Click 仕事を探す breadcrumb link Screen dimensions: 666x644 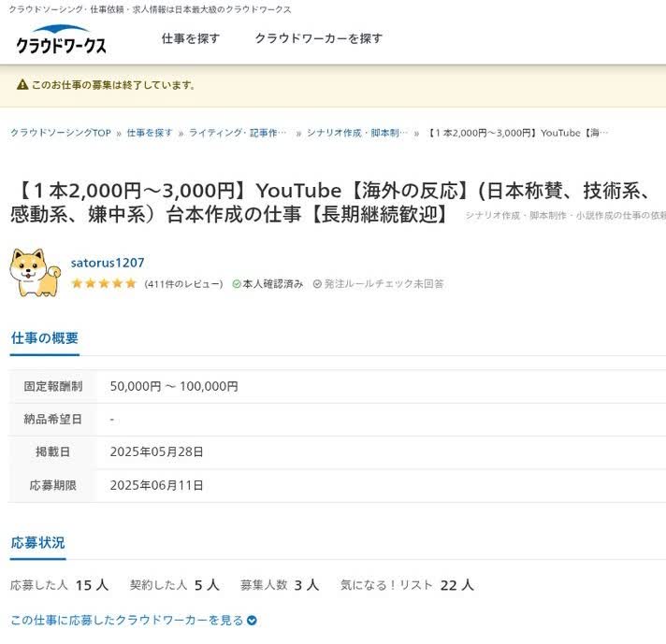click(150, 133)
